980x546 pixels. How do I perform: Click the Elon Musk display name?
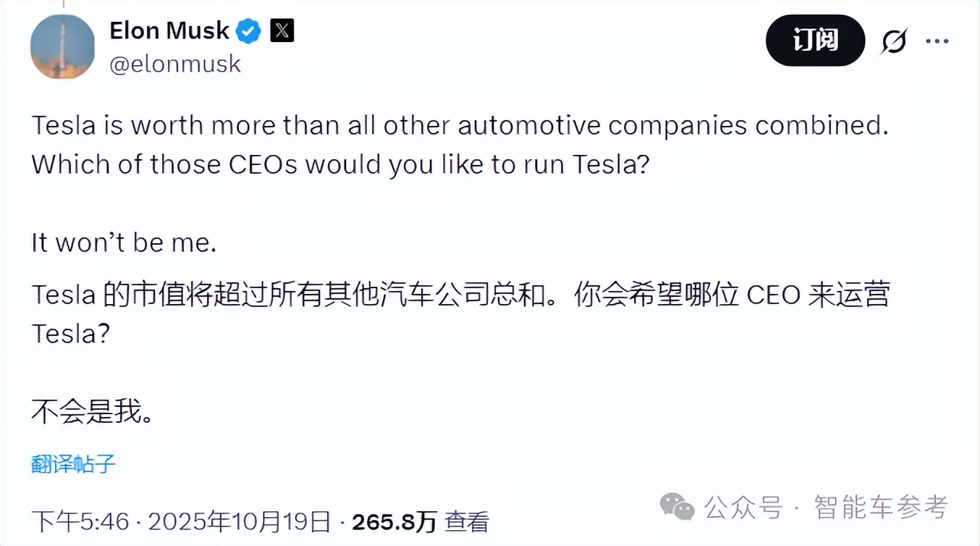click(168, 30)
